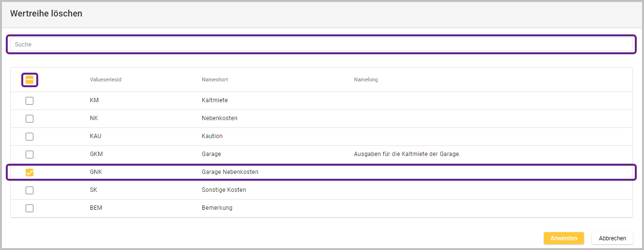The height and width of the screenshot is (250, 644).
Task: Uncheck the GNK Garage Nebenkosten checkbox
Action: [x=30, y=172]
